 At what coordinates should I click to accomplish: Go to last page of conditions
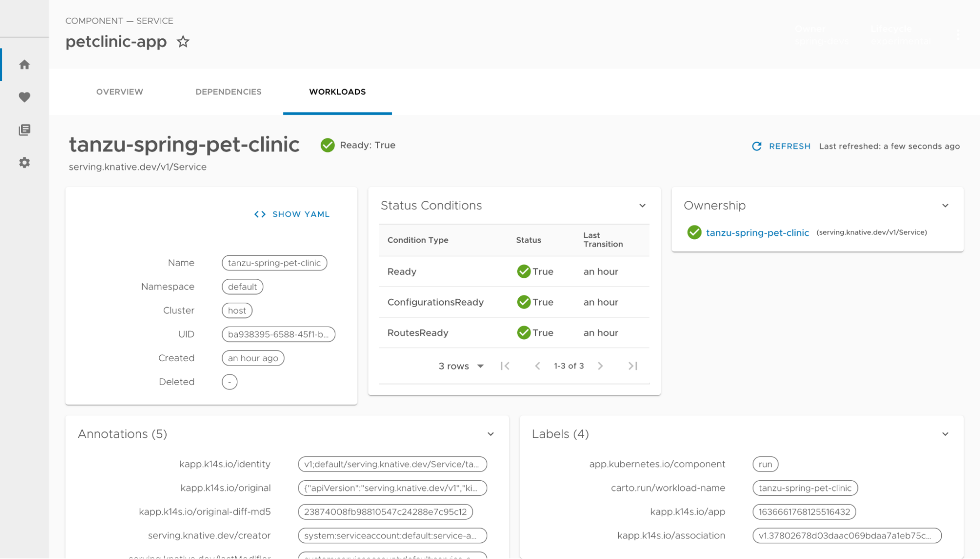coord(633,366)
